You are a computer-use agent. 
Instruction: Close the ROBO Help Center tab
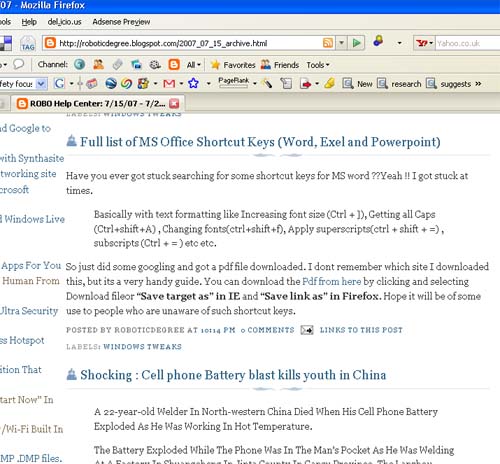[x=174, y=104]
